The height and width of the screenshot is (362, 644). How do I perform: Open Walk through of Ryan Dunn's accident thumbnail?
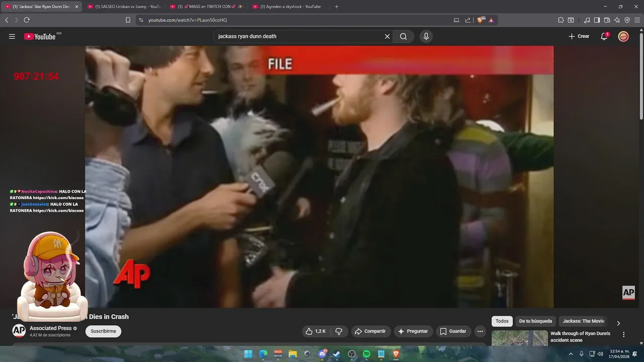coord(520,338)
